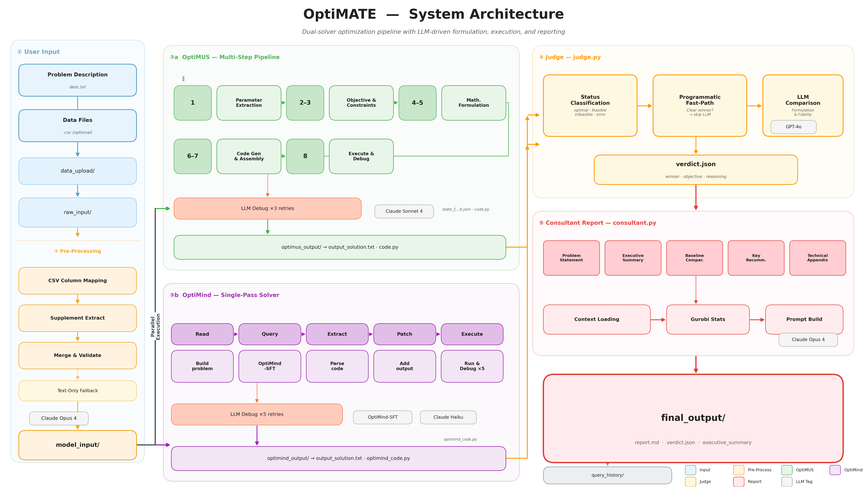Image resolution: width=868 pixels, height=492 pixels.
Task: Click the step 8 box
Action: click(305, 156)
